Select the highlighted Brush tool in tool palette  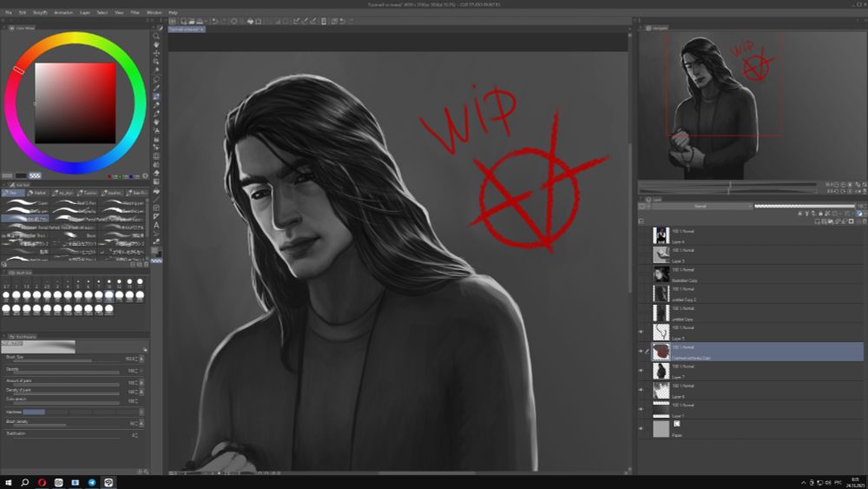156,96
